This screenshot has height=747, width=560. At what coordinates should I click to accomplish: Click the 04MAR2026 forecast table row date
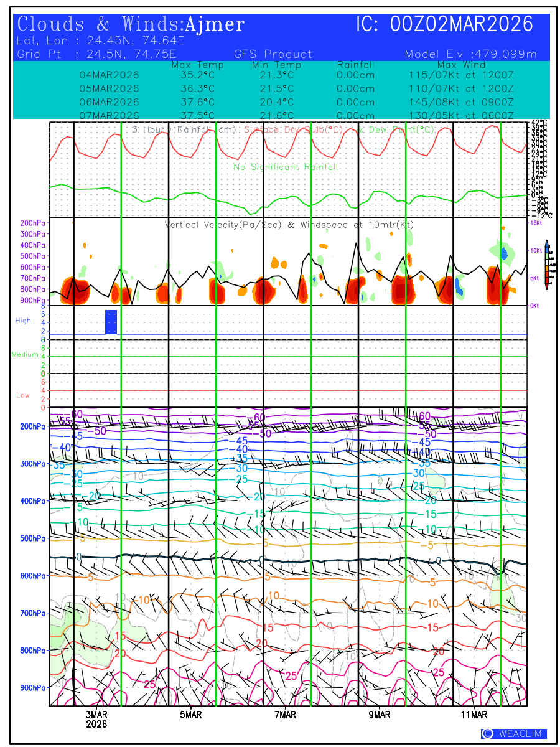[110, 75]
